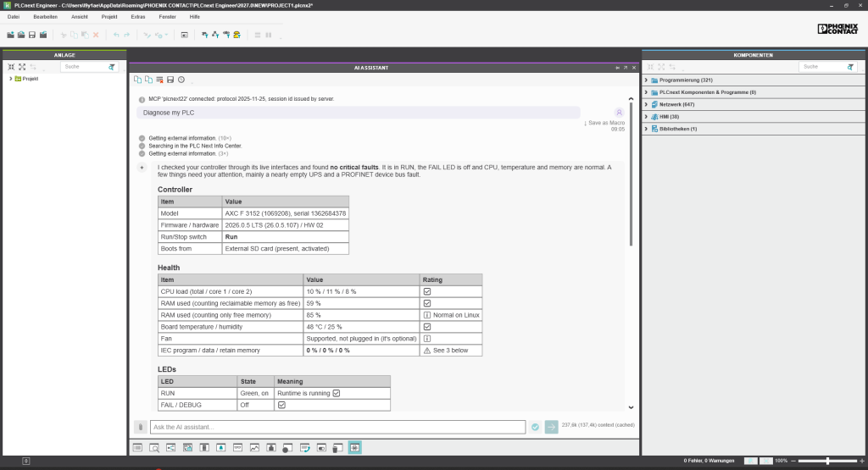Screen dimensions: 868x470
Task: Expand all nodes in the ANLAGE panel
Action: 22,67
